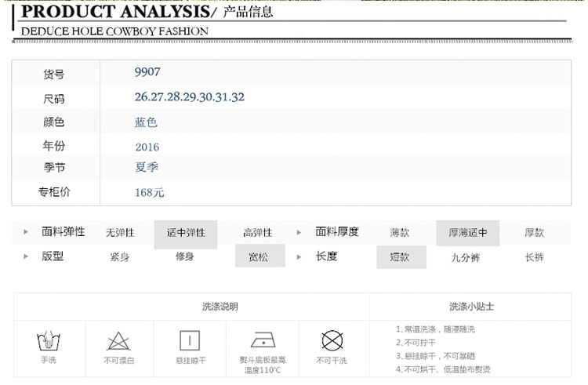Viewport: 588px width, 385px height.
Task: Select 适中弹性 fabric elasticity option
Action: click(x=186, y=233)
